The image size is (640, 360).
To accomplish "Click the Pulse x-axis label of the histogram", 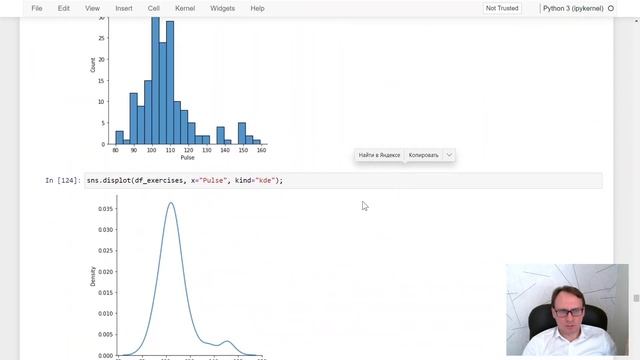I will (x=187, y=158).
